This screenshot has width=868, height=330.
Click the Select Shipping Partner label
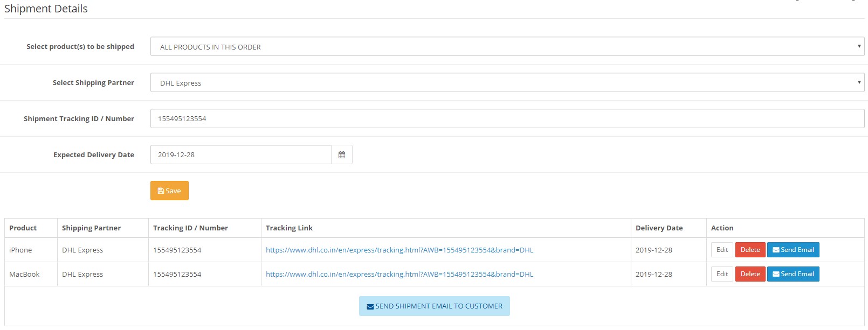[93, 82]
